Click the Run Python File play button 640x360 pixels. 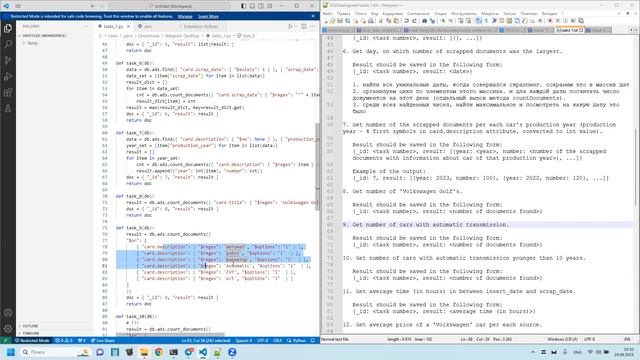click(290, 27)
